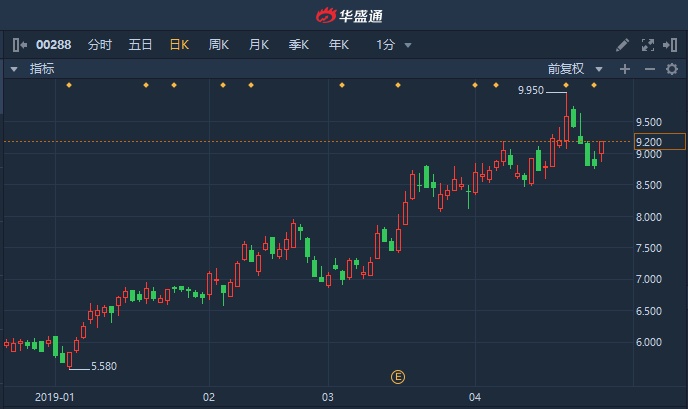Click the last red candlestick on the chart
Screen dimensions: 688x409
pos(602,149)
